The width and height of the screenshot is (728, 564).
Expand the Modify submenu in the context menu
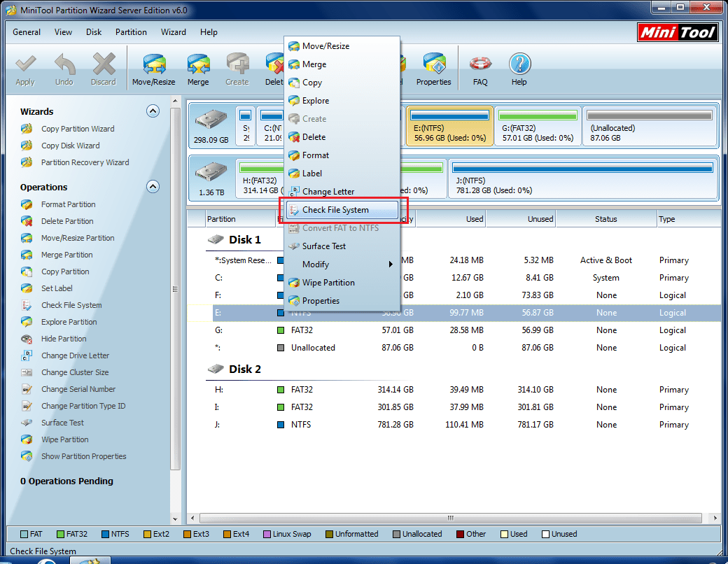coord(316,265)
